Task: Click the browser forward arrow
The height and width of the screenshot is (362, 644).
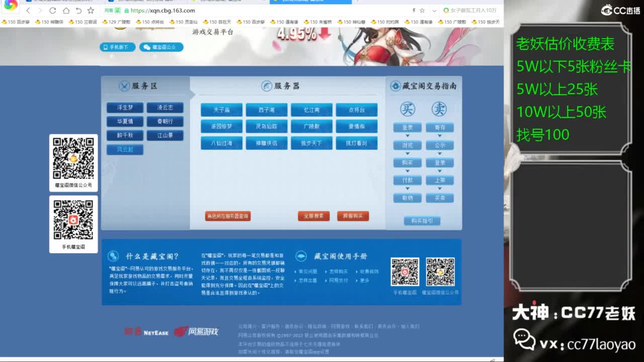Action: 40,11
